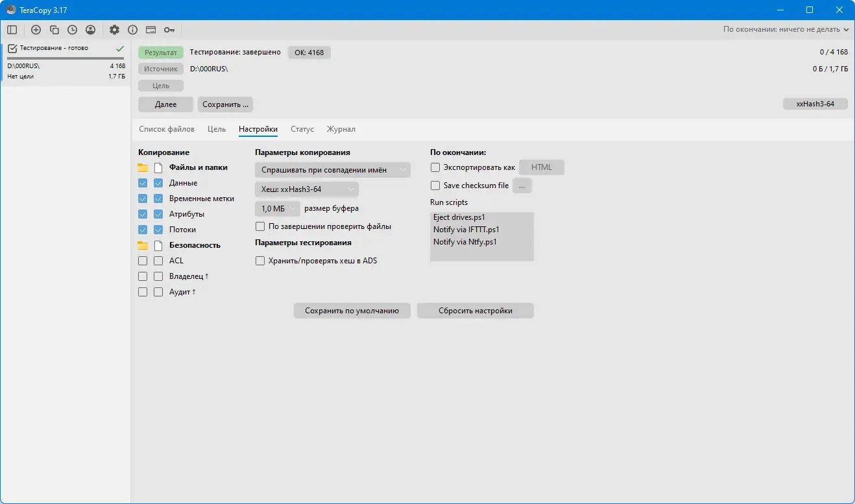Uncheck the file-column checkbox for 'Потоки'

tap(158, 230)
